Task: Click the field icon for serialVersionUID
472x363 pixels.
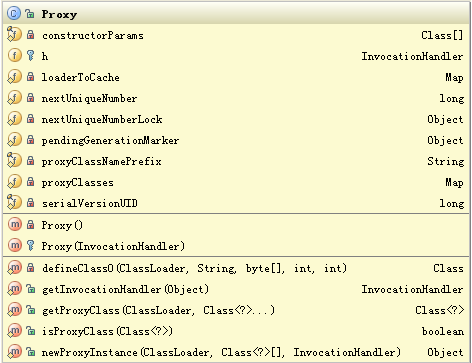Action: pos(14,202)
